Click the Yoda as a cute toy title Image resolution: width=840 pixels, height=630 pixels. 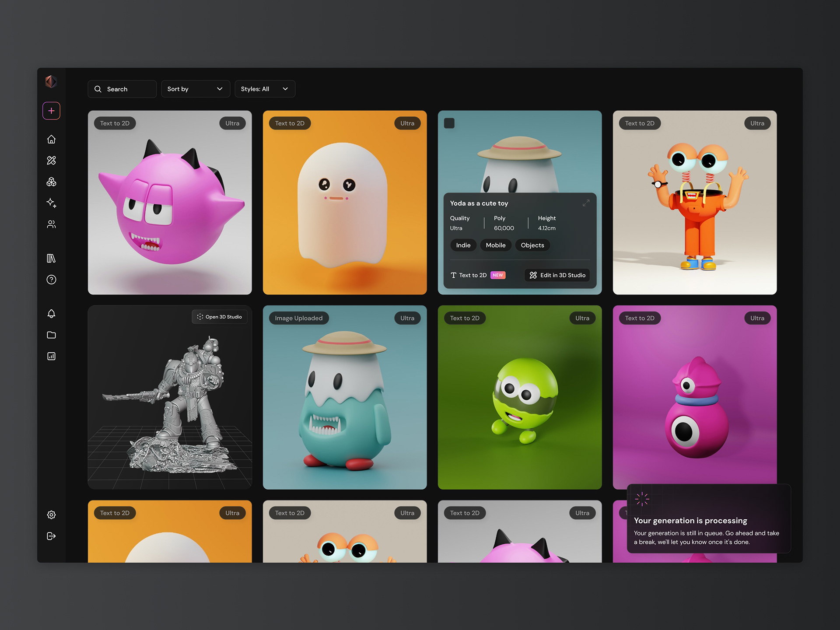click(479, 203)
